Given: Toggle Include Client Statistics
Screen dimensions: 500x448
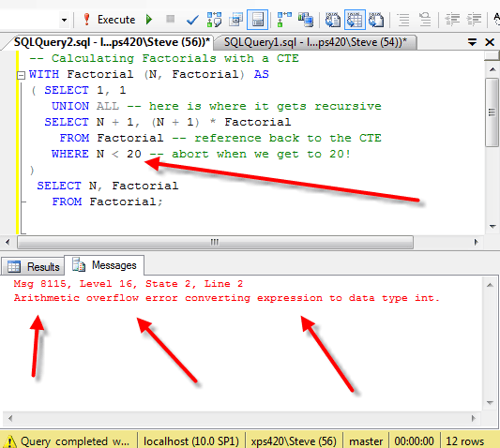Looking at the screenshot, I should coord(306,20).
